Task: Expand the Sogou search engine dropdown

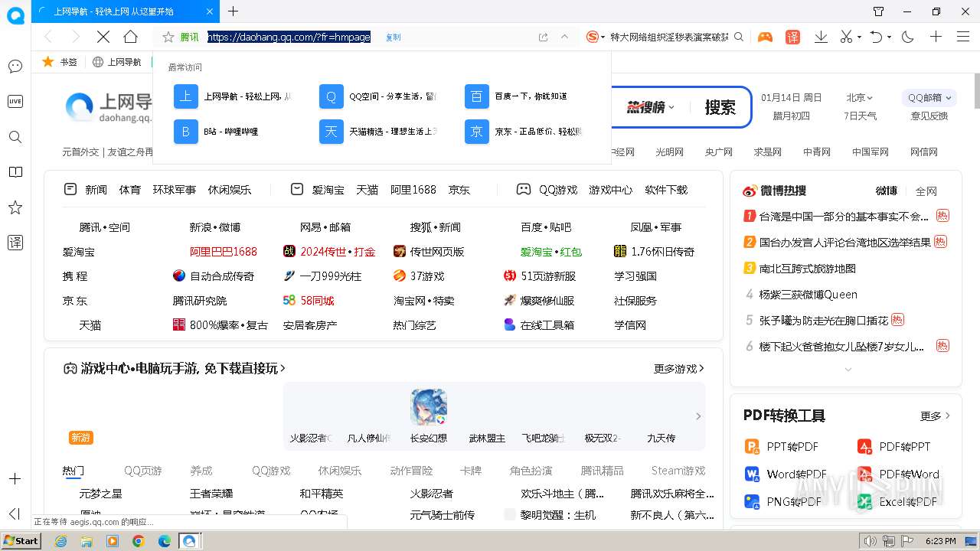Action: coord(603,37)
